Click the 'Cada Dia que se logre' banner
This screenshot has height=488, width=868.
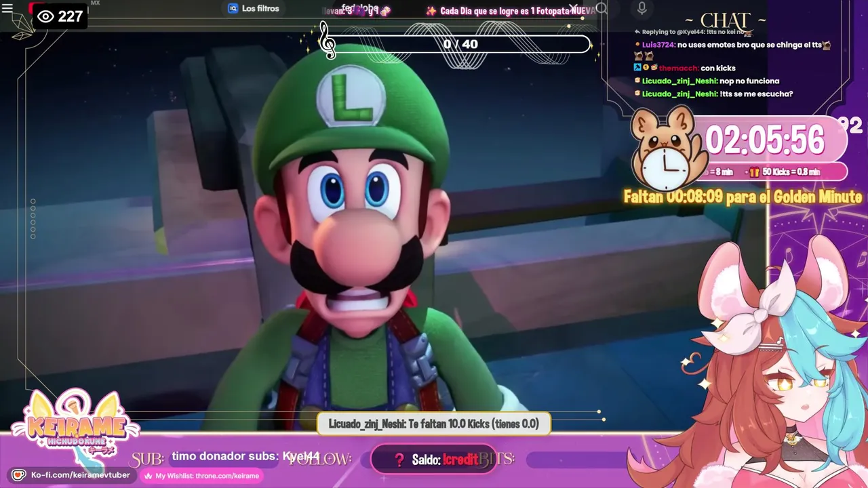tap(517, 11)
